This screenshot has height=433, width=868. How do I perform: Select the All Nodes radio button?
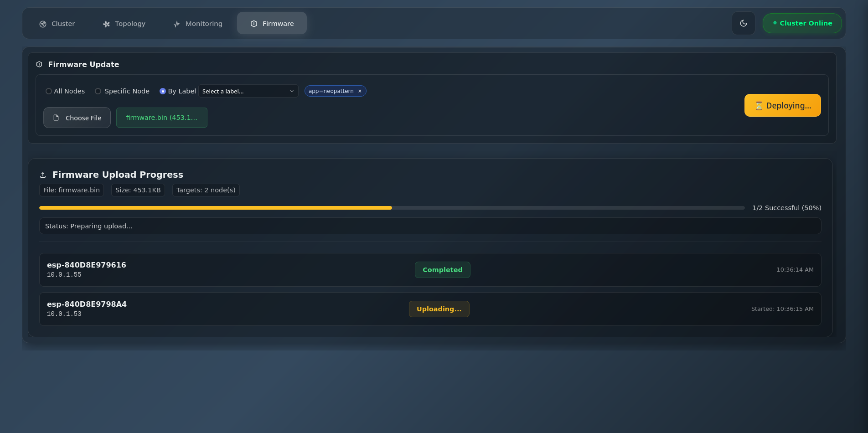tap(48, 91)
